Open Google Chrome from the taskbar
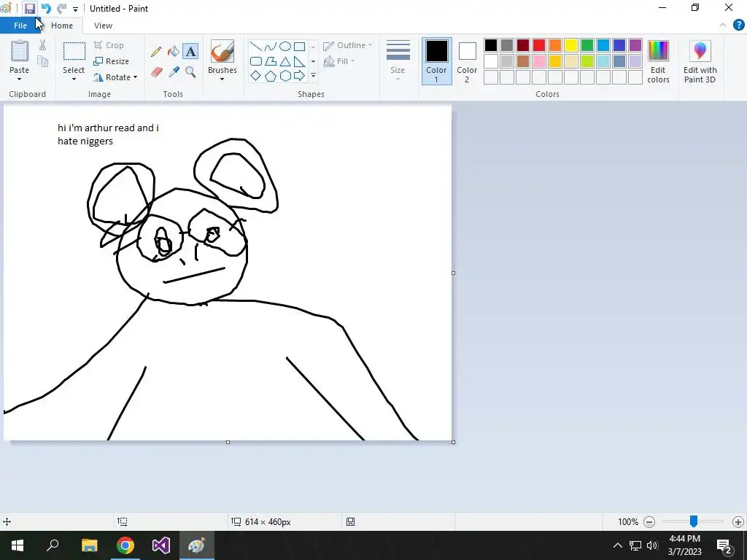Viewport: 747px width, 560px height. point(125,545)
